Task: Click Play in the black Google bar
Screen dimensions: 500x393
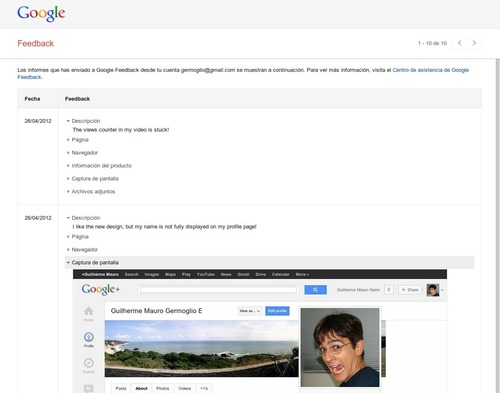Action: coord(186,274)
